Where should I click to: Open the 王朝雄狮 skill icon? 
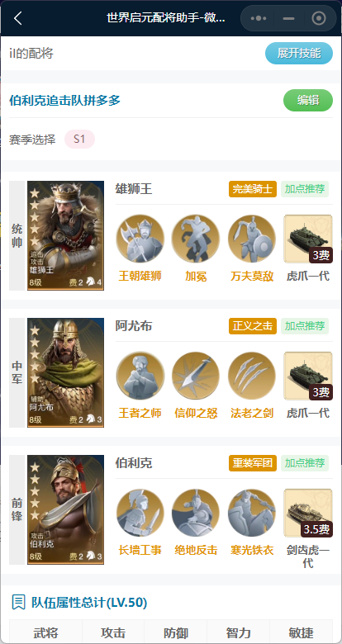click(140, 239)
